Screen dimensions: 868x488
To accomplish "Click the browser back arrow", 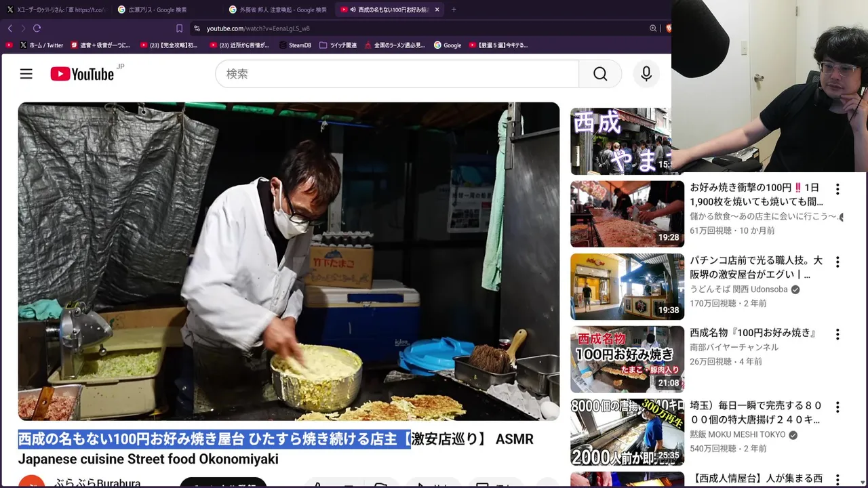I will point(9,28).
